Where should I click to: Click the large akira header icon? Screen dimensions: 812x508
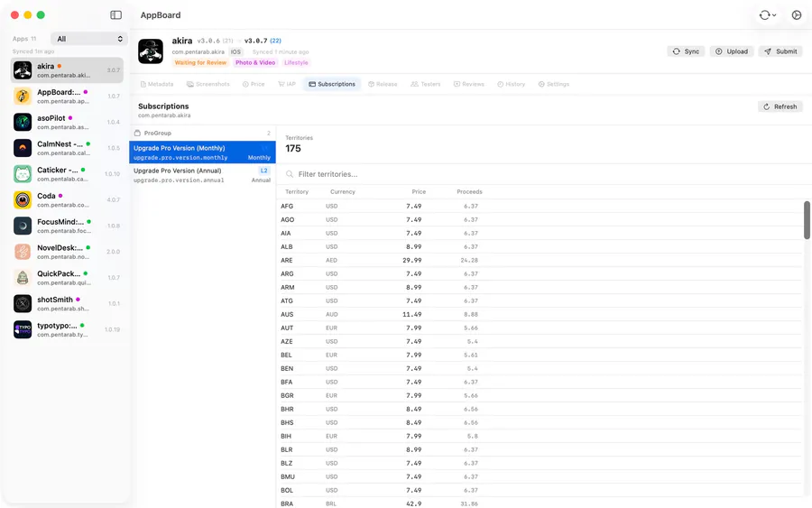(151, 51)
